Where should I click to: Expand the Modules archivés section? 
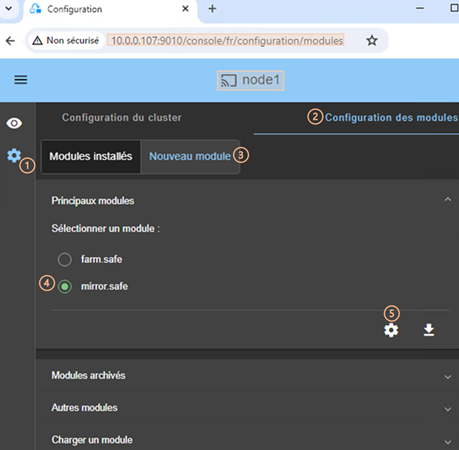pos(448,377)
